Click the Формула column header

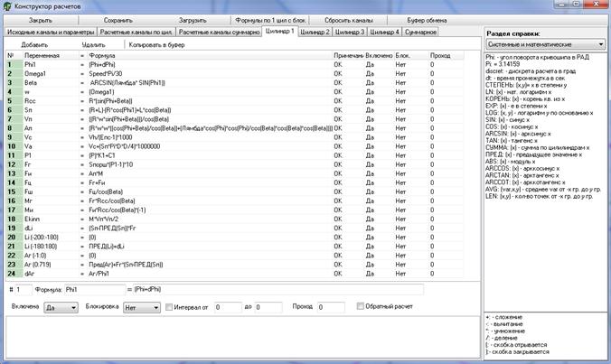(210, 56)
